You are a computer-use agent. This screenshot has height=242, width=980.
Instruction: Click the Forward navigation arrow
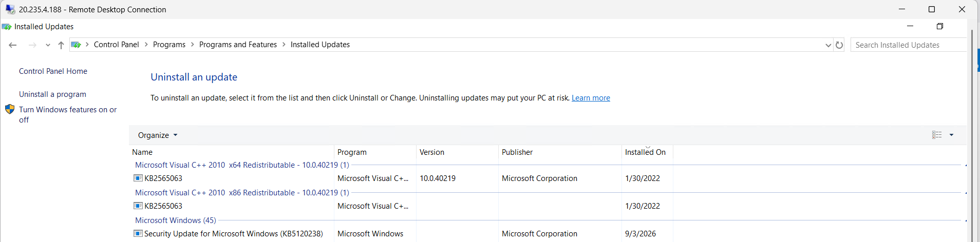pyautogui.click(x=32, y=45)
